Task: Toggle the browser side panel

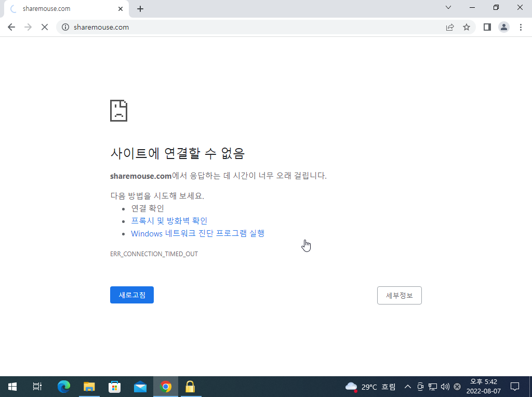Action: (487, 27)
